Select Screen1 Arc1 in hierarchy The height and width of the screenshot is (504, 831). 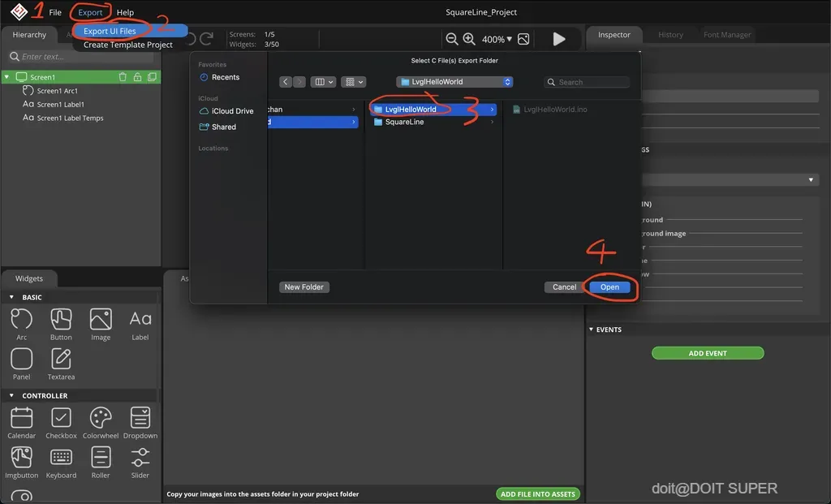coord(58,91)
